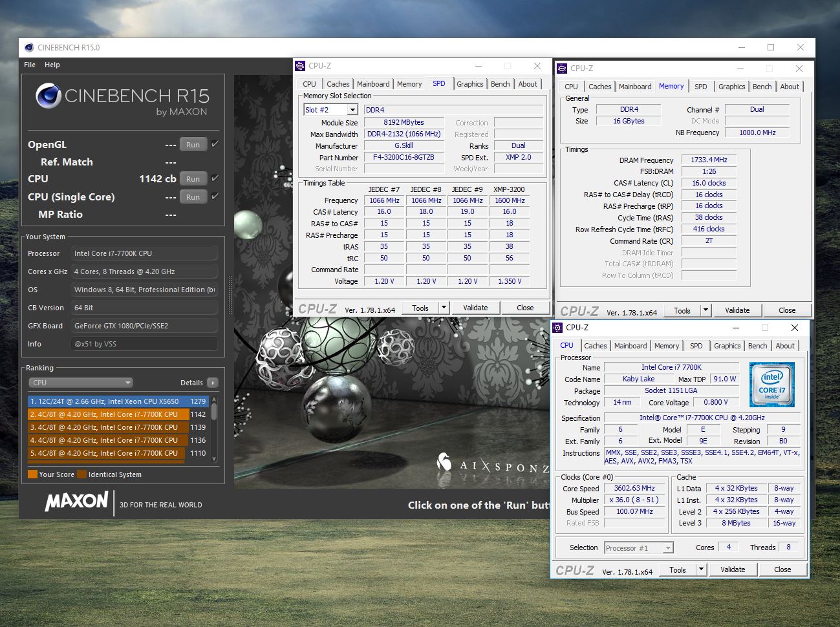Viewport: 840px width, 627px height.
Task: Toggle the CPU test checkbox
Action: [215, 178]
